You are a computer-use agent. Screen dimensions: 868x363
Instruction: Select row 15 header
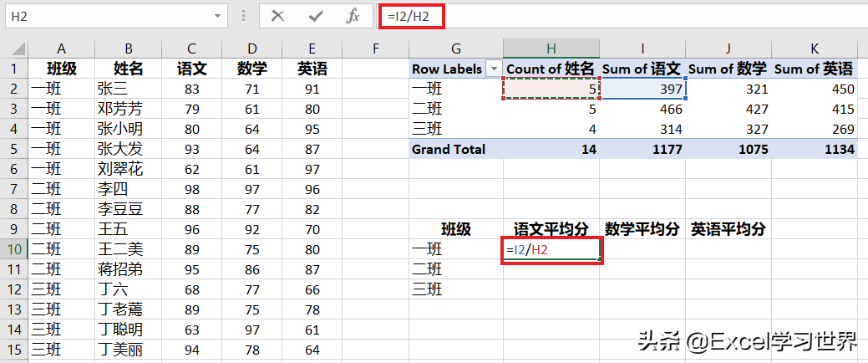coord(14,350)
